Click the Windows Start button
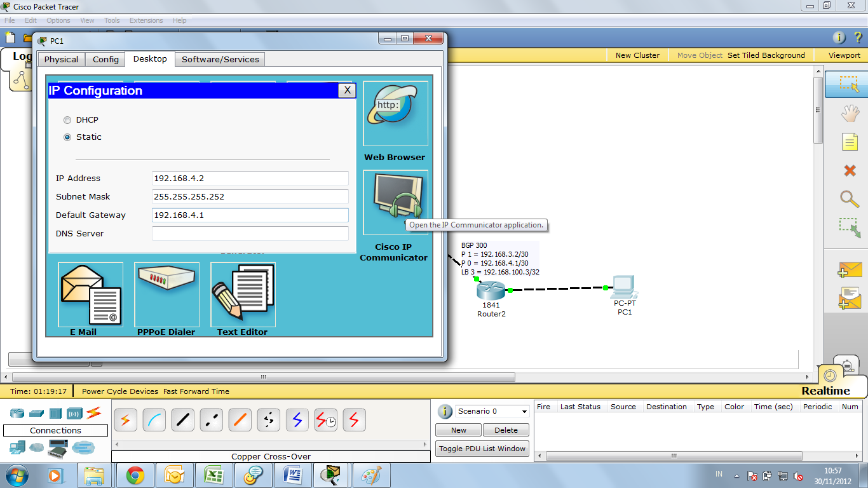The width and height of the screenshot is (868, 488). pyautogui.click(x=17, y=475)
